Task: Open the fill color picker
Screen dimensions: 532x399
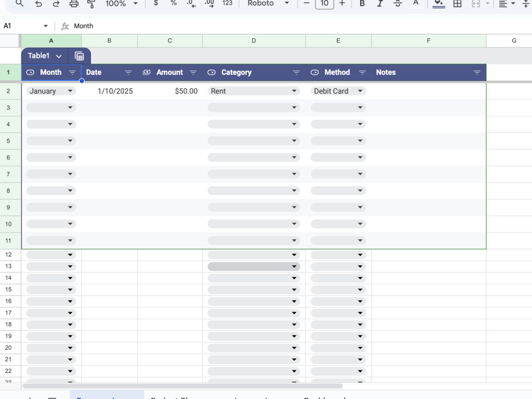Action: tap(439, 3)
